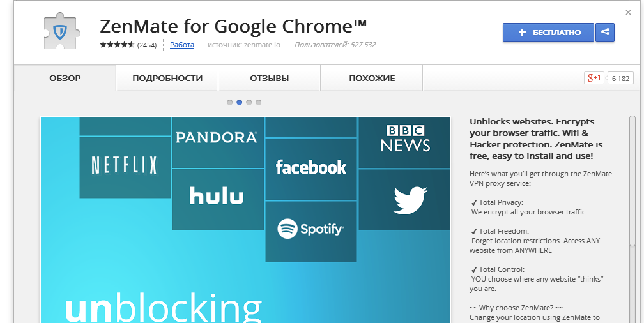Image resolution: width=644 pixels, height=323 pixels.
Task: Click the БЕСПЛАТНО install button
Action: tap(548, 33)
